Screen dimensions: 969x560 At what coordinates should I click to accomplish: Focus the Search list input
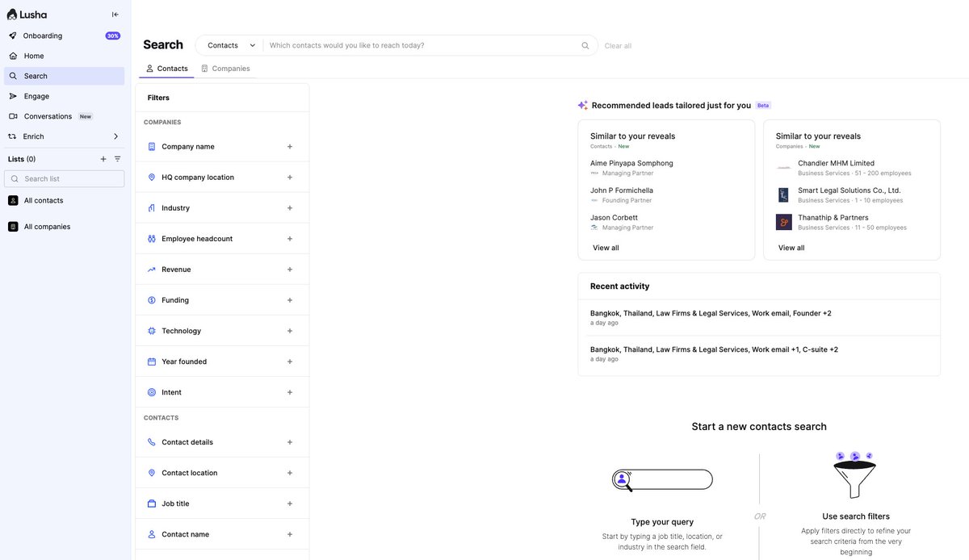[66, 179]
